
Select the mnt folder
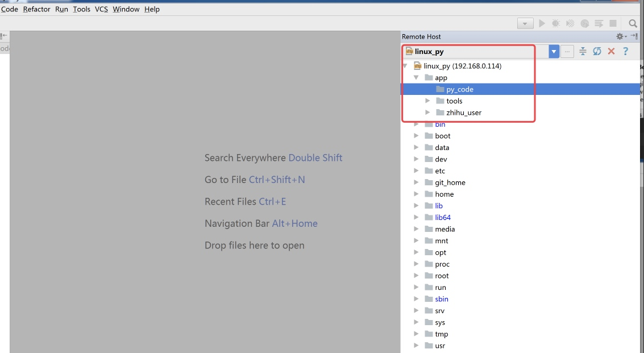click(442, 241)
